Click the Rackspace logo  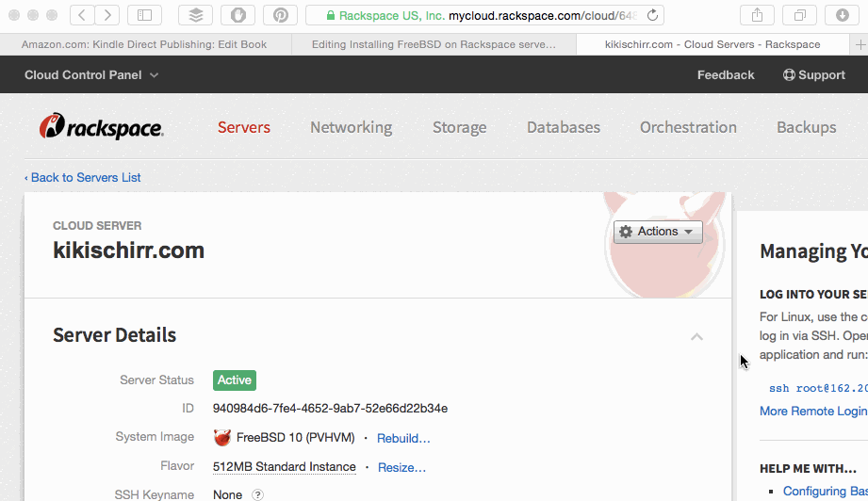pyautogui.click(x=101, y=126)
